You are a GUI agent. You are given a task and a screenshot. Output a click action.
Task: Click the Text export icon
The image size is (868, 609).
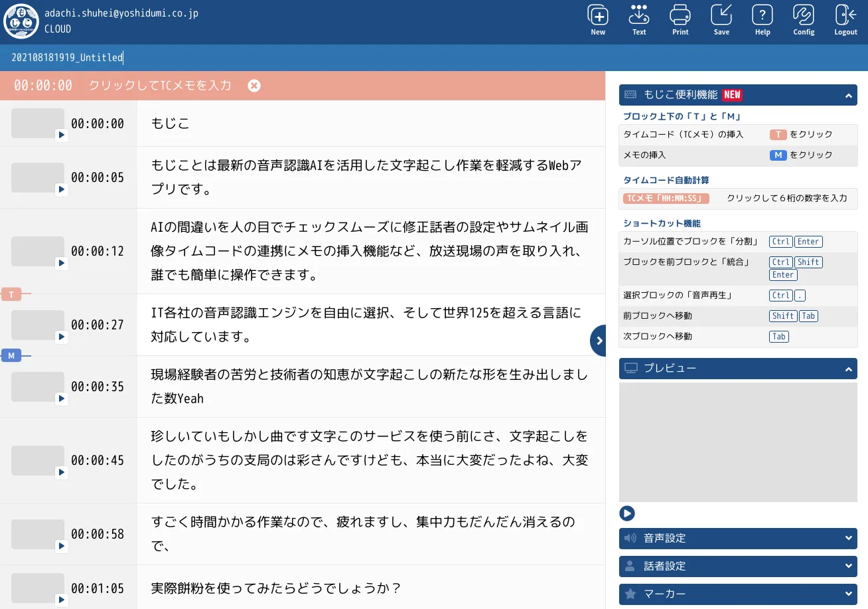pyautogui.click(x=639, y=16)
